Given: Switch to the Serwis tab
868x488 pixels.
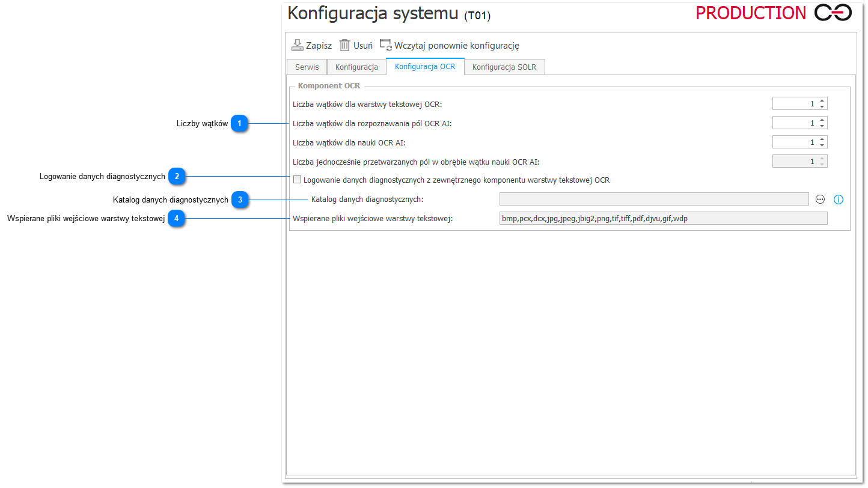Looking at the screenshot, I should click(307, 67).
